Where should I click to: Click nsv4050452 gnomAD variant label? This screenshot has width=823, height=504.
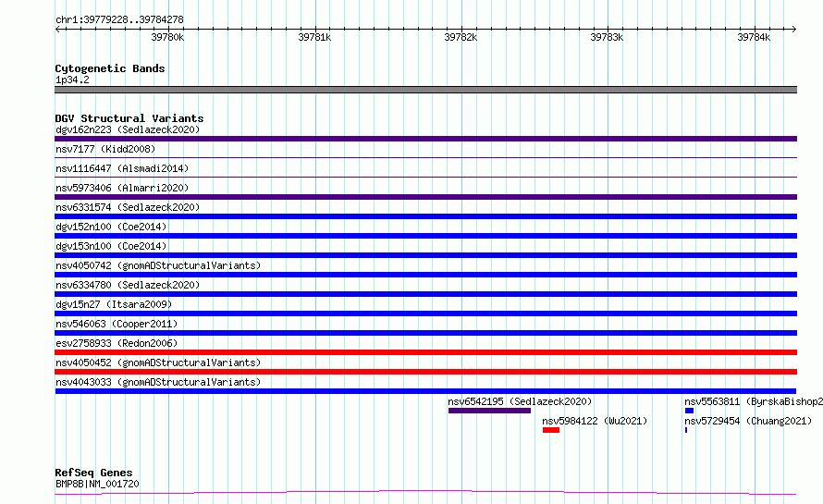pos(158,363)
